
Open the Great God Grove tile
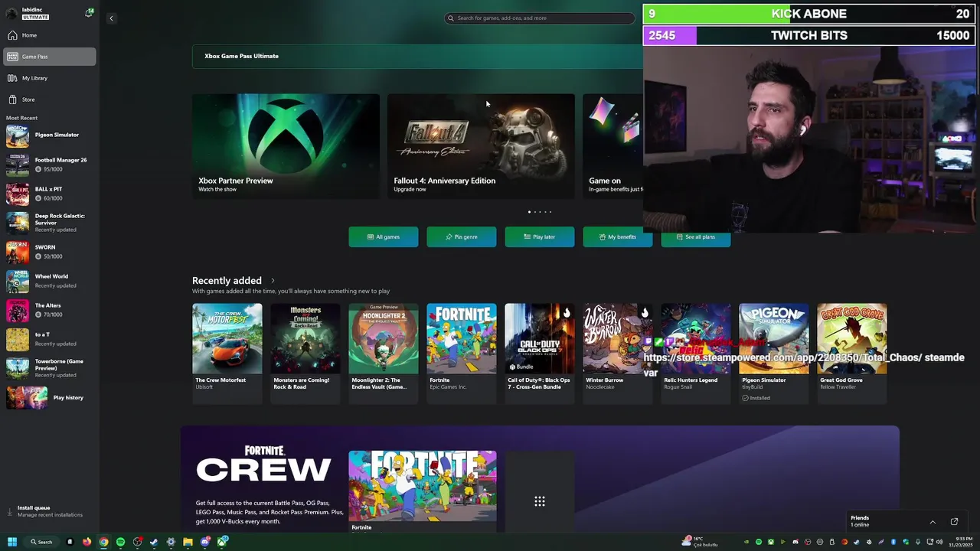coord(852,352)
